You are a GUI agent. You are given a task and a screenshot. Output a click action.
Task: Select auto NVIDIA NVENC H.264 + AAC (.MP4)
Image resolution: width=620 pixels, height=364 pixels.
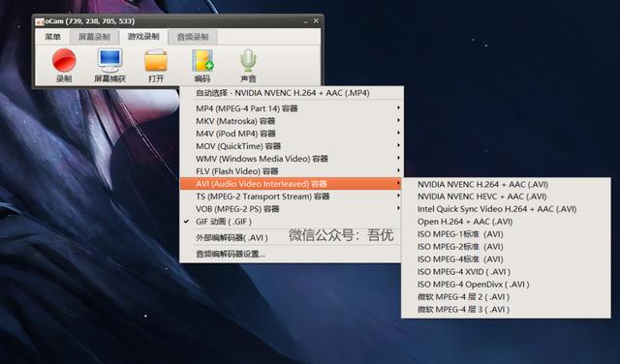tap(292, 93)
